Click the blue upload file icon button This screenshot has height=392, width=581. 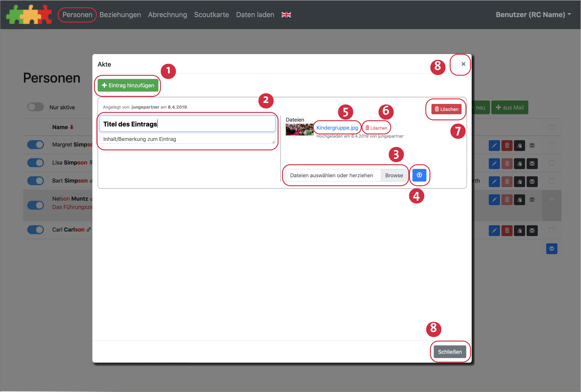click(x=419, y=175)
